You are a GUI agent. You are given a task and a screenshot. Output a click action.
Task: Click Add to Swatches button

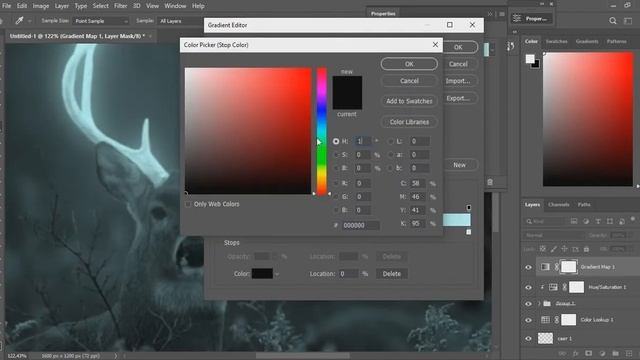point(409,101)
